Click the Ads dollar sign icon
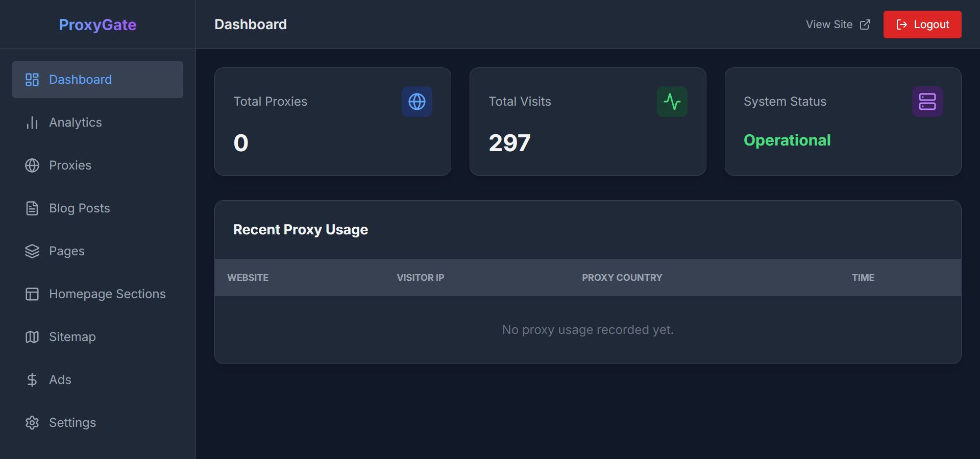The image size is (980, 459). click(x=32, y=380)
